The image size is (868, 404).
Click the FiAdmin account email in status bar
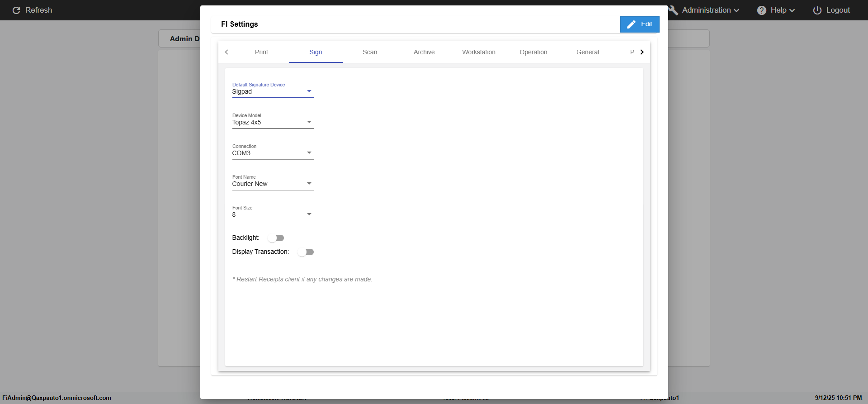(57, 398)
